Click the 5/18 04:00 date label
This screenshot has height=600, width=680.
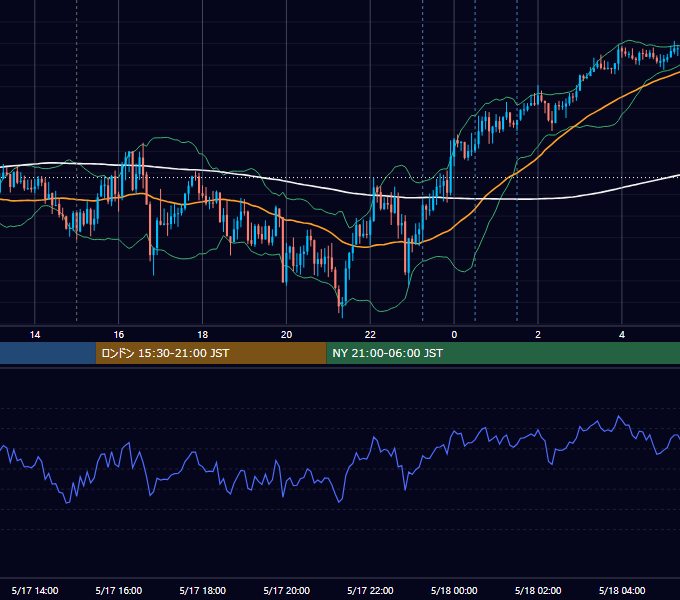[622, 590]
